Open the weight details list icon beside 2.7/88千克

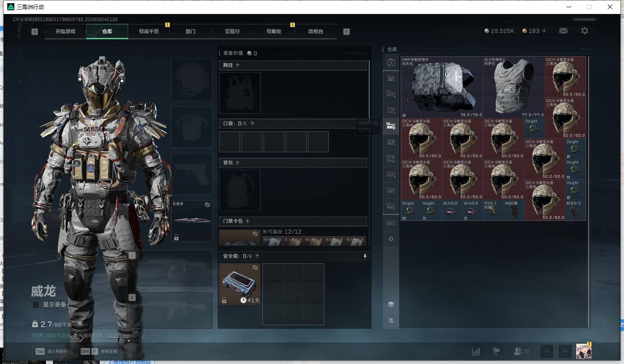(x=79, y=324)
